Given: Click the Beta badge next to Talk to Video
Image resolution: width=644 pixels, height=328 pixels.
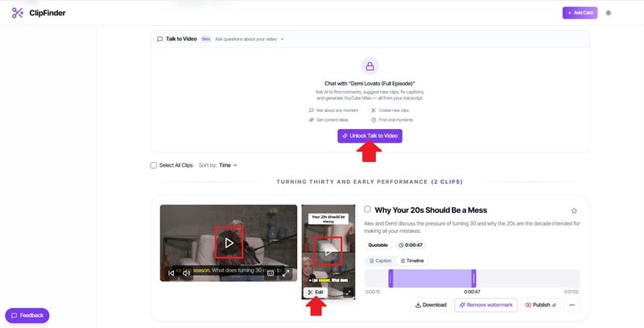Looking at the screenshot, I should pos(206,39).
